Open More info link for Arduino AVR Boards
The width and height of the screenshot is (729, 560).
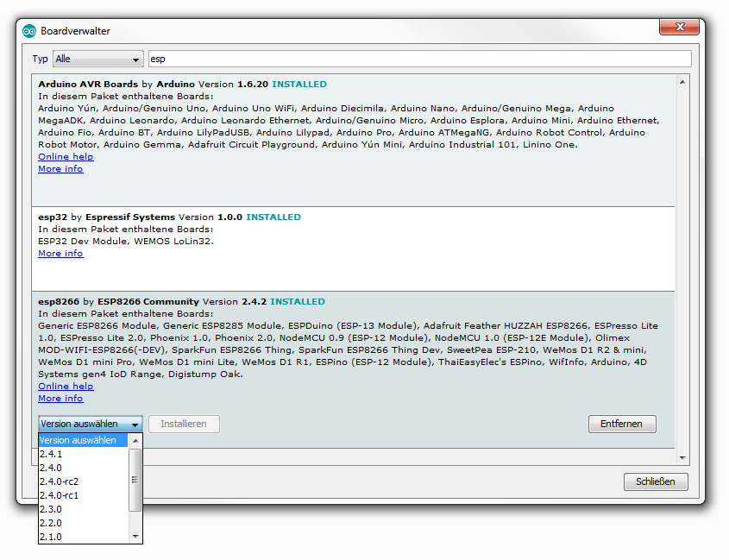click(60, 169)
